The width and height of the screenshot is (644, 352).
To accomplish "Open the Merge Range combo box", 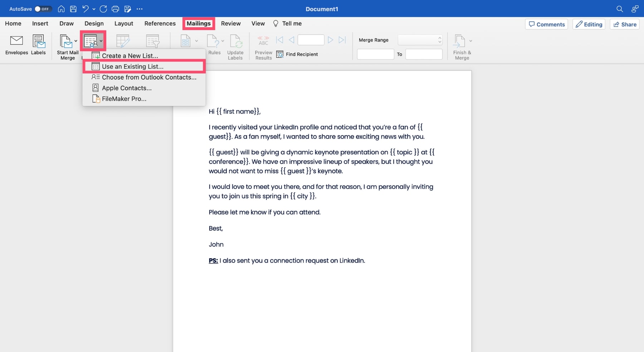I will tap(420, 40).
